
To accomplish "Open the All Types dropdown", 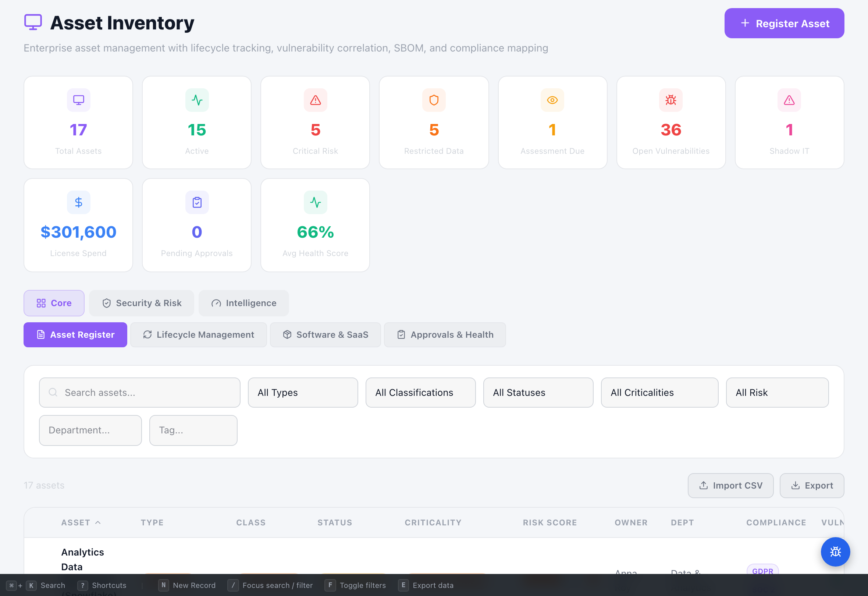I will (x=303, y=392).
